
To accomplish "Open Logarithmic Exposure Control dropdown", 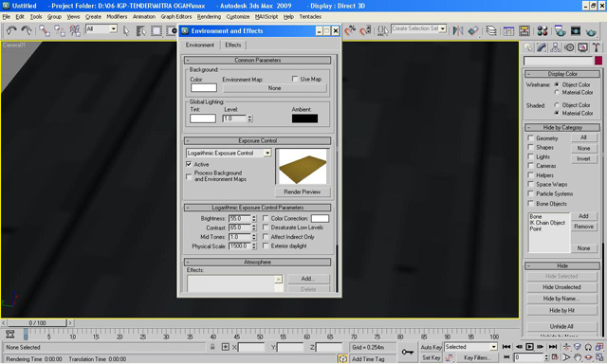I will point(267,154).
